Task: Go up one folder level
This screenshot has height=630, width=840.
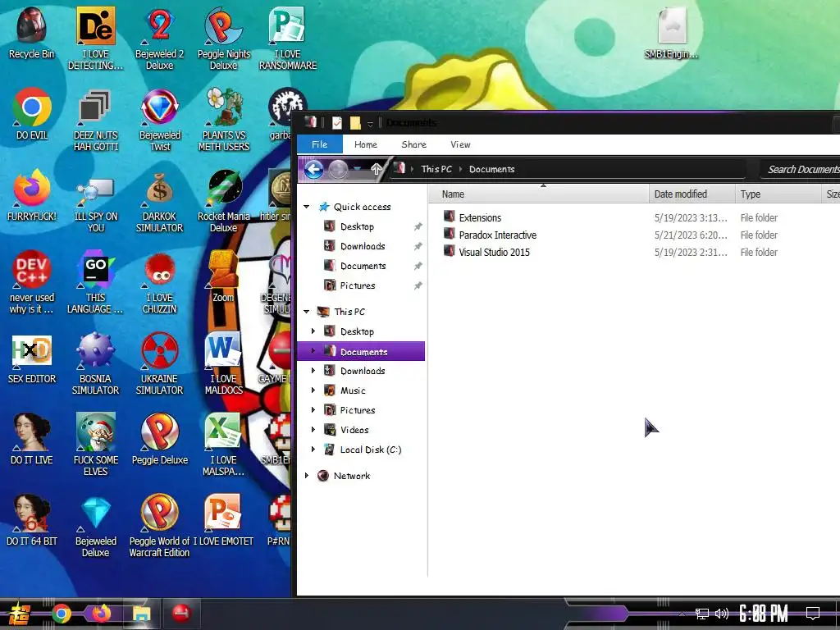Action: click(377, 169)
